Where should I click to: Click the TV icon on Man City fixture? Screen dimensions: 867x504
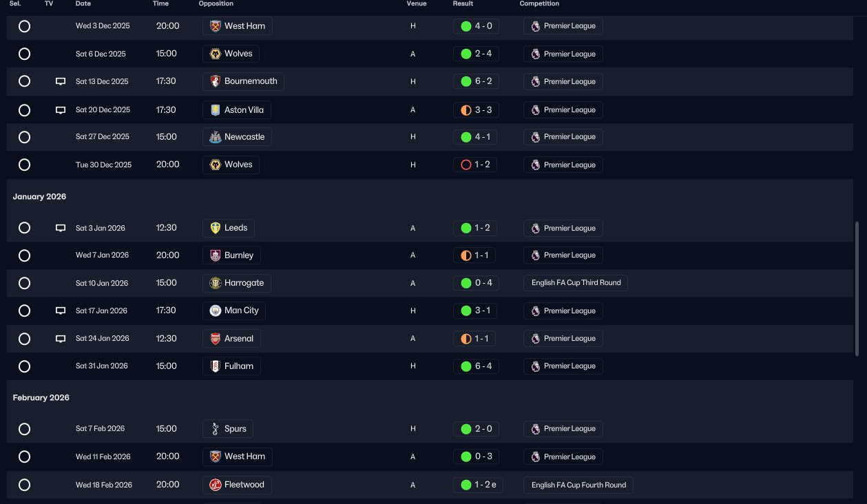coord(61,311)
